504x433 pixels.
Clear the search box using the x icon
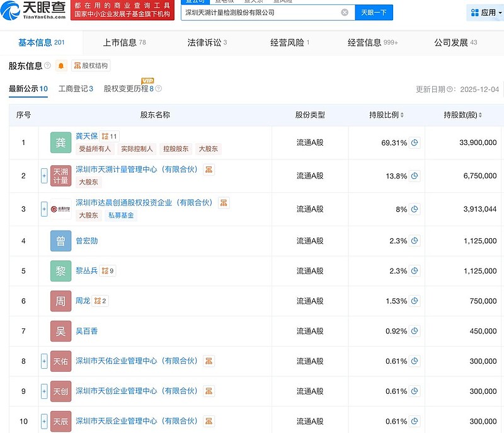click(x=344, y=11)
